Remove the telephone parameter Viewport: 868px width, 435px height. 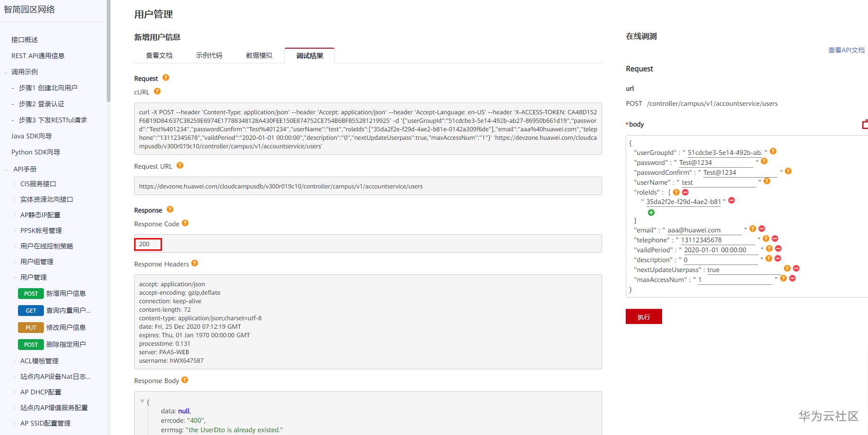pyautogui.click(x=775, y=239)
